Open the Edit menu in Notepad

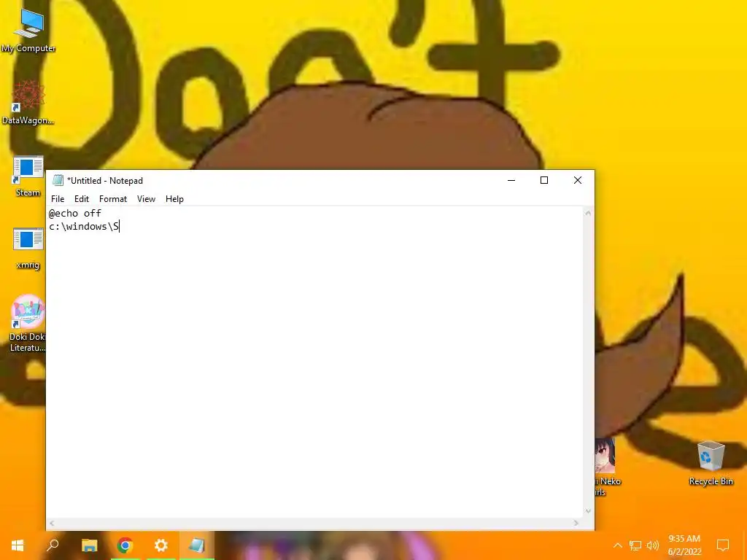pos(82,199)
